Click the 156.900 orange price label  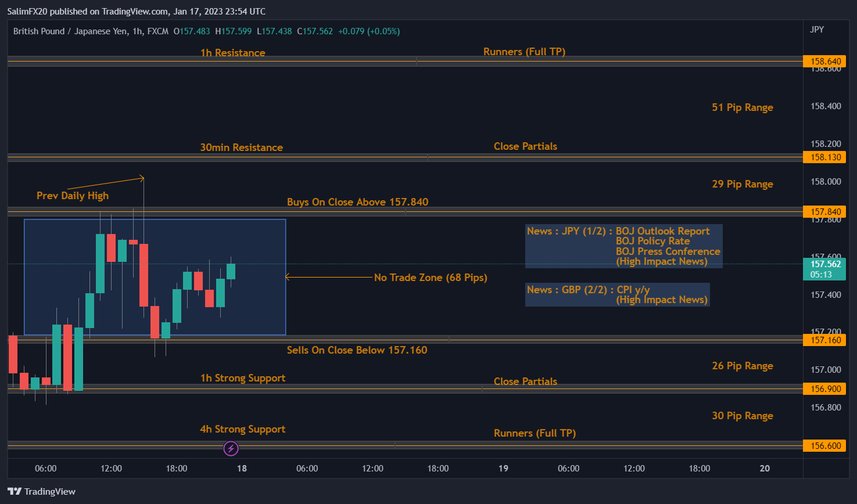coord(826,389)
